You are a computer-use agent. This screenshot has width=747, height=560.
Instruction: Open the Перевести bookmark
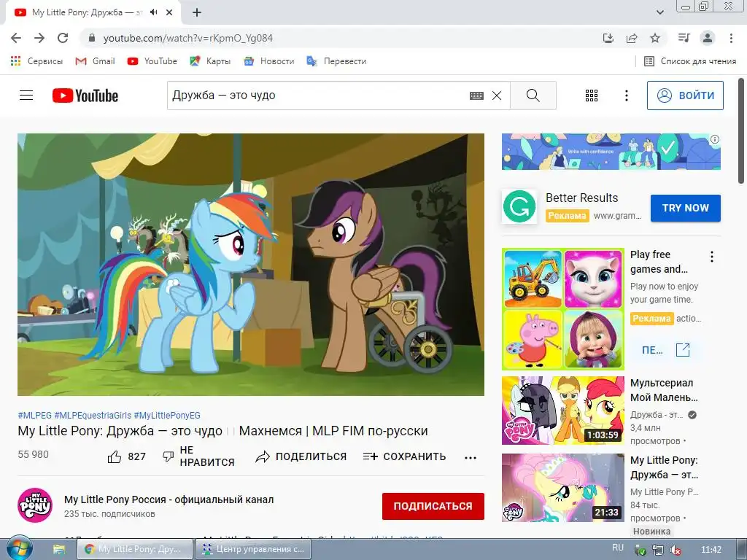pos(337,61)
